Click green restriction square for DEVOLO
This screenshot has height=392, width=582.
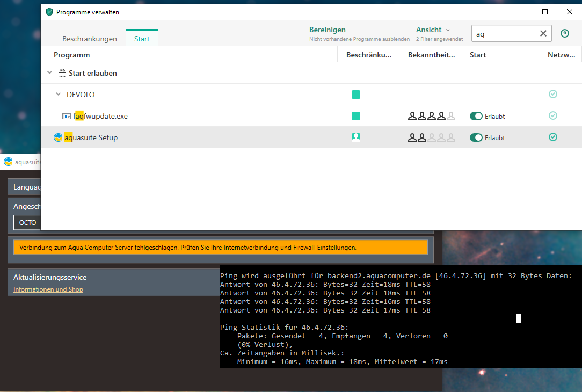tap(355, 95)
